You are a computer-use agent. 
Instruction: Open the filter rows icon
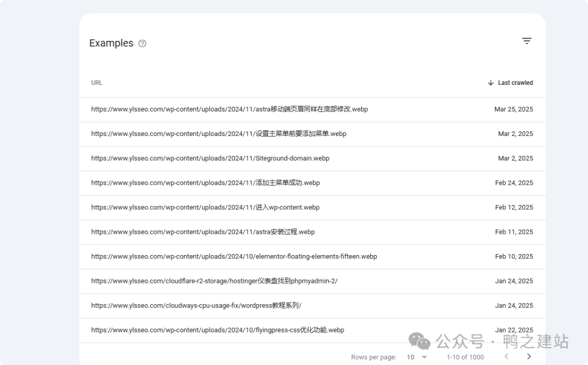click(526, 41)
